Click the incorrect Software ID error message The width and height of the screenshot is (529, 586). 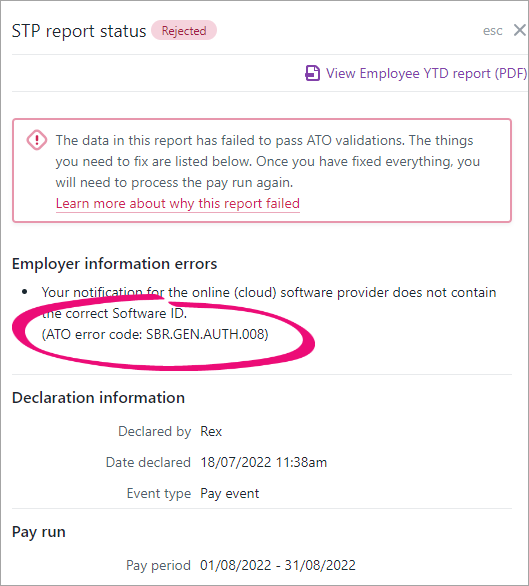[x=269, y=303]
